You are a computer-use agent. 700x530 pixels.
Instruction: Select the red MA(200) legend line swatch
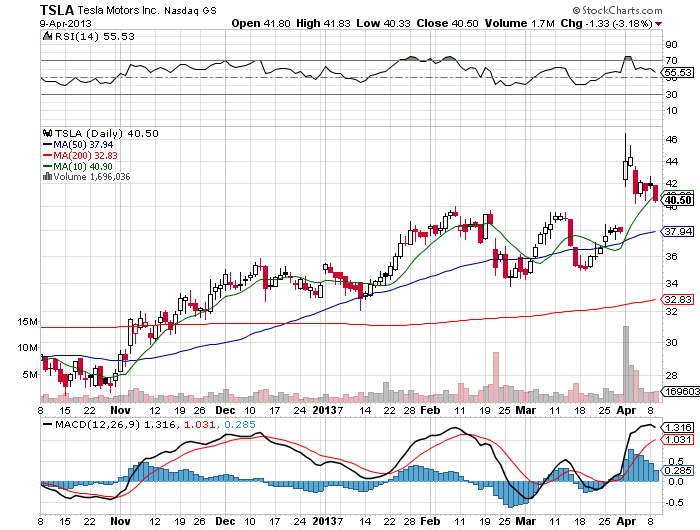coord(47,155)
